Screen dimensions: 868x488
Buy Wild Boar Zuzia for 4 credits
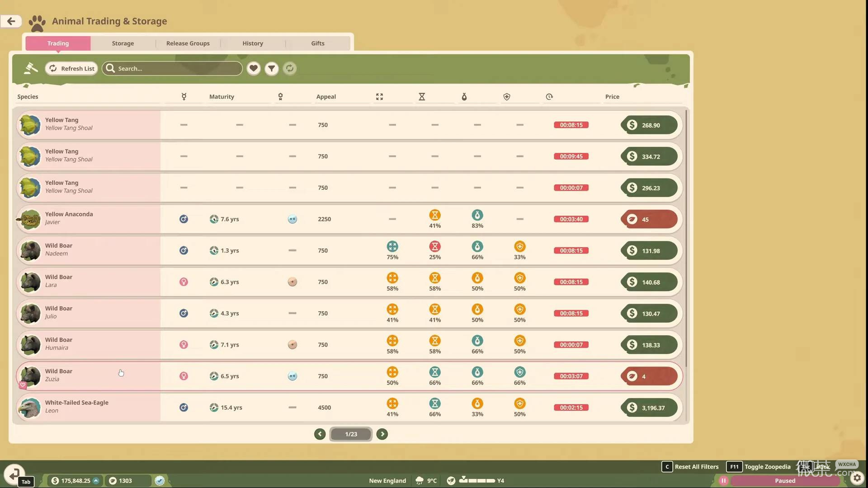(x=649, y=376)
